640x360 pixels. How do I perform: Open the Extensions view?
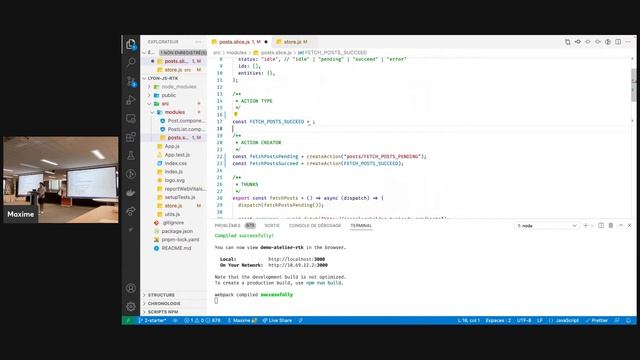[x=131, y=137]
